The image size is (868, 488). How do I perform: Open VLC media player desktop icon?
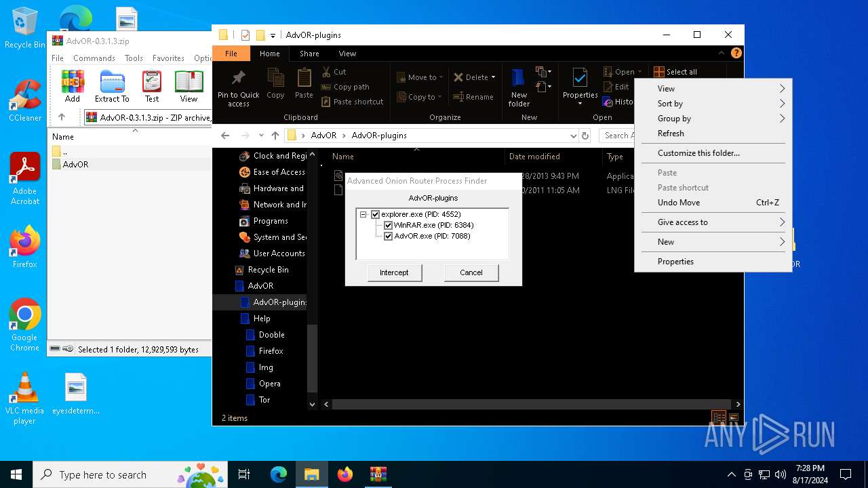tap(25, 399)
